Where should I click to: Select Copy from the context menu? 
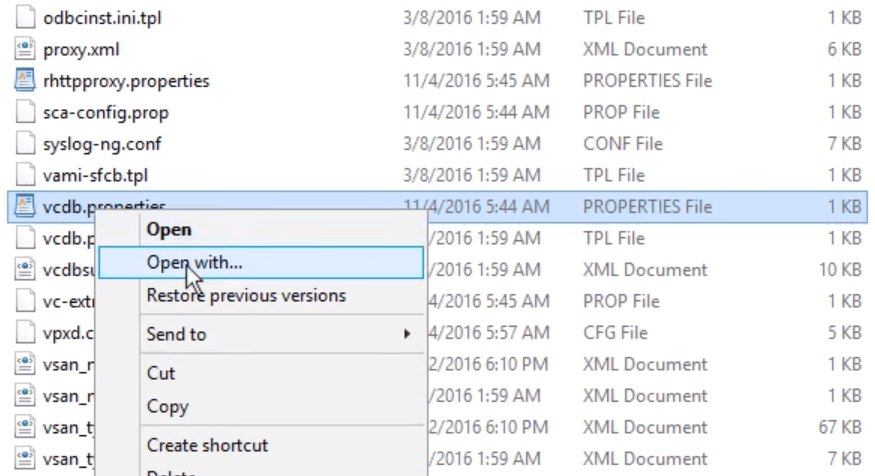pyautogui.click(x=167, y=406)
